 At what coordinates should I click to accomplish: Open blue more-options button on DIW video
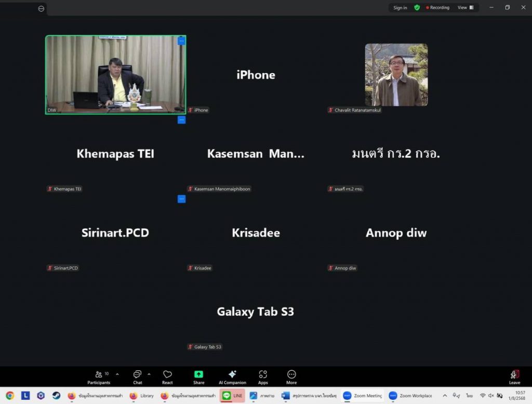tap(181, 41)
